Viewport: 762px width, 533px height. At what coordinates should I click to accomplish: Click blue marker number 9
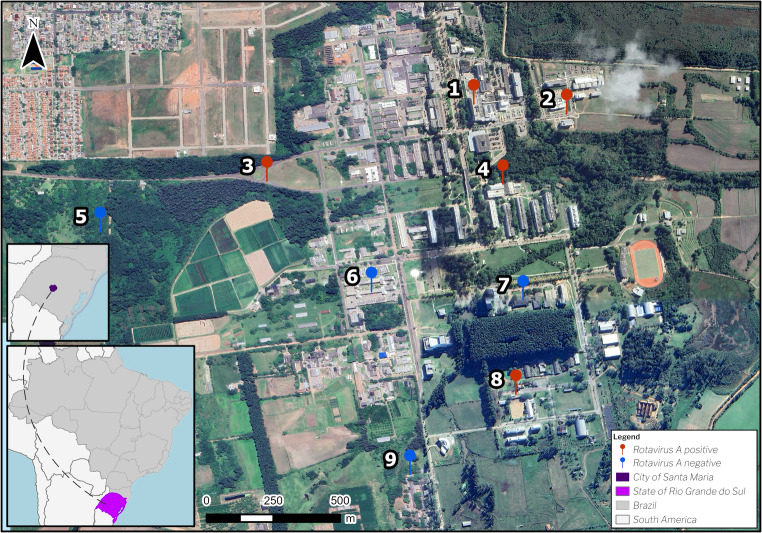tap(410, 462)
